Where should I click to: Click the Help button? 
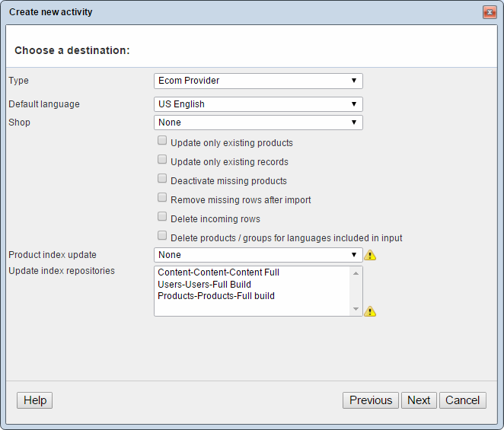[x=35, y=400]
